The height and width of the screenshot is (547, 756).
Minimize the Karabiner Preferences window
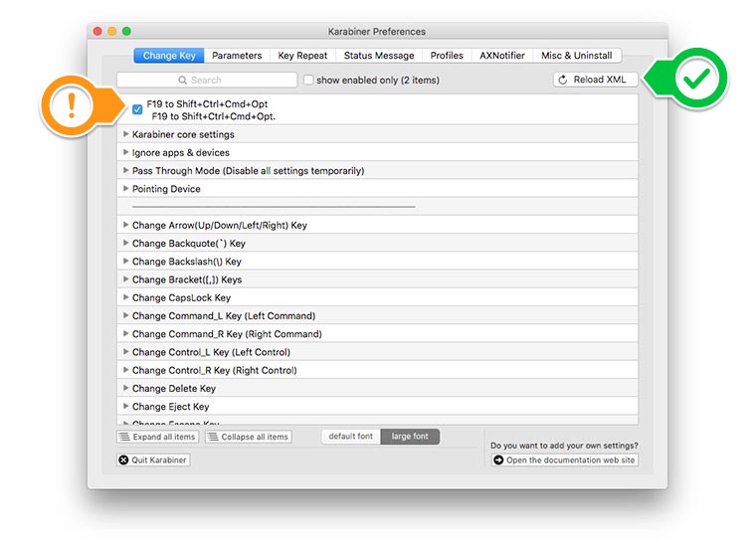[111, 31]
